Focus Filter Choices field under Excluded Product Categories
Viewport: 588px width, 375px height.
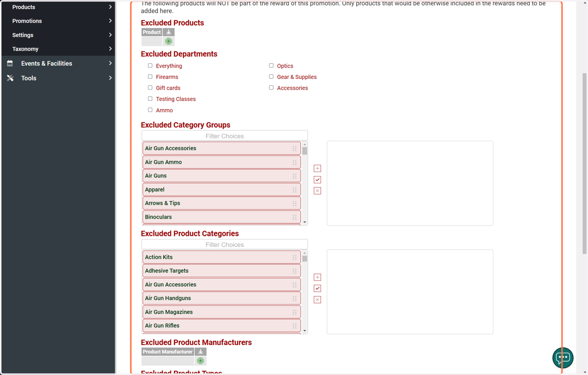pyautogui.click(x=225, y=245)
